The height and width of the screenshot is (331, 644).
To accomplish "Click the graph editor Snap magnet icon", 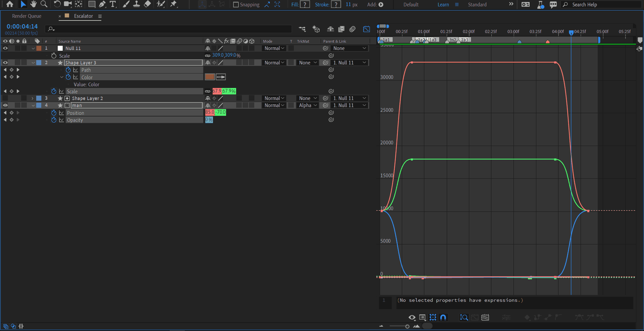I will 443,317.
